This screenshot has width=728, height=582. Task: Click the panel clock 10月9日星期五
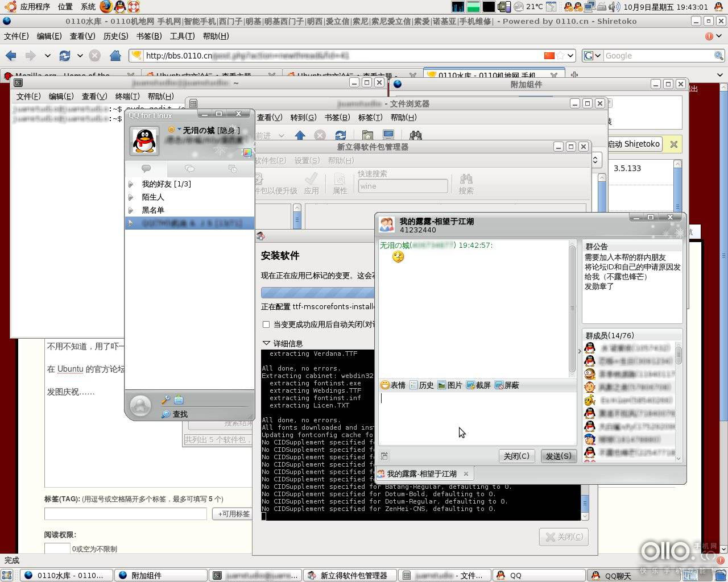(x=665, y=7)
